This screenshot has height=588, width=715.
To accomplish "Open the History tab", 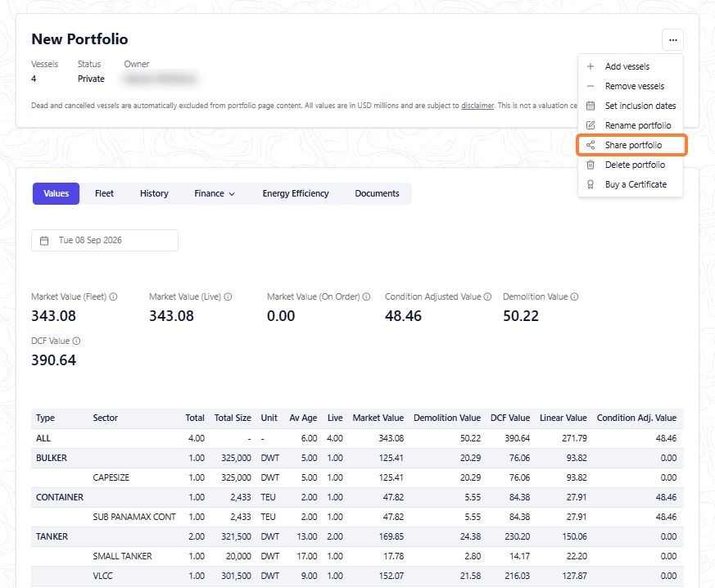I will pyautogui.click(x=154, y=194).
